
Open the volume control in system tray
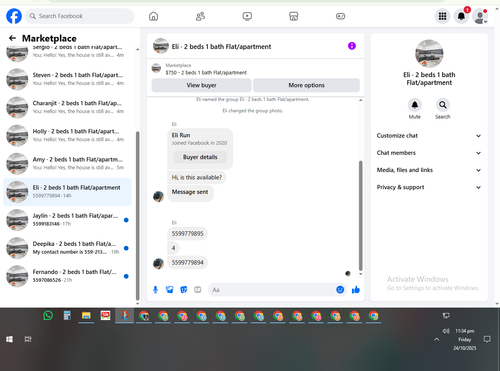[446, 331]
